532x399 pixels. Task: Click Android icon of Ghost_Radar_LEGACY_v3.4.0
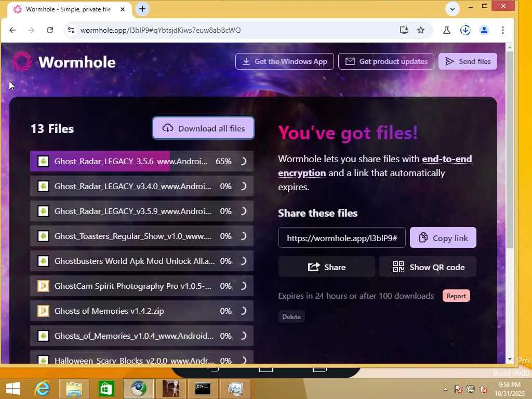pos(43,187)
